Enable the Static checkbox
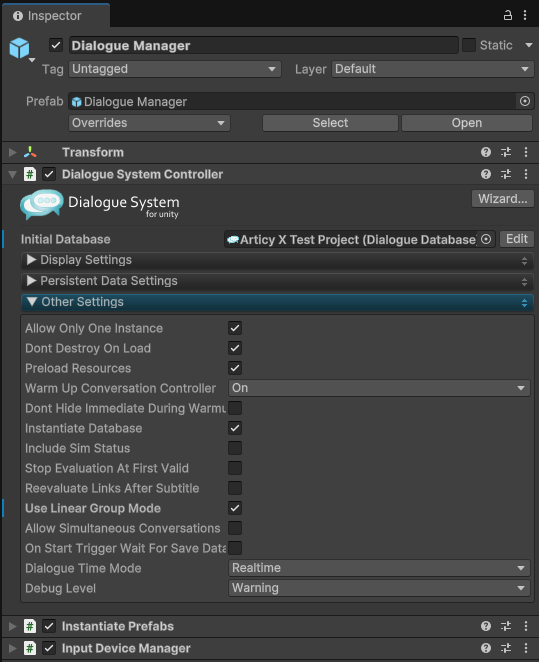Viewport: 539px width, 662px height. [x=469, y=45]
